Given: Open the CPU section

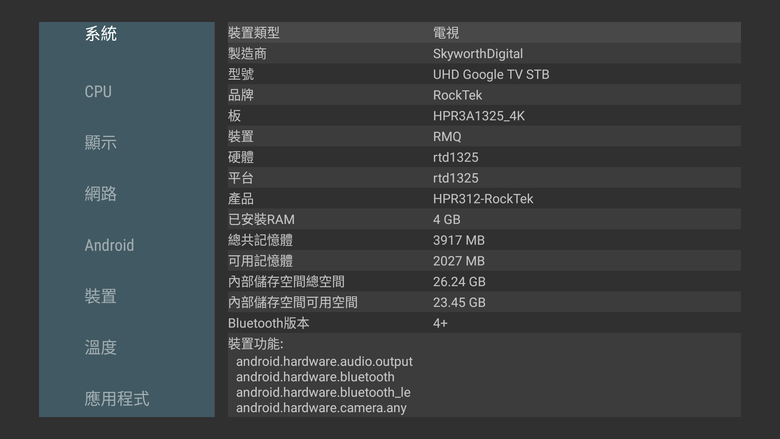Looking at the screenshot, I should (98, 91).
